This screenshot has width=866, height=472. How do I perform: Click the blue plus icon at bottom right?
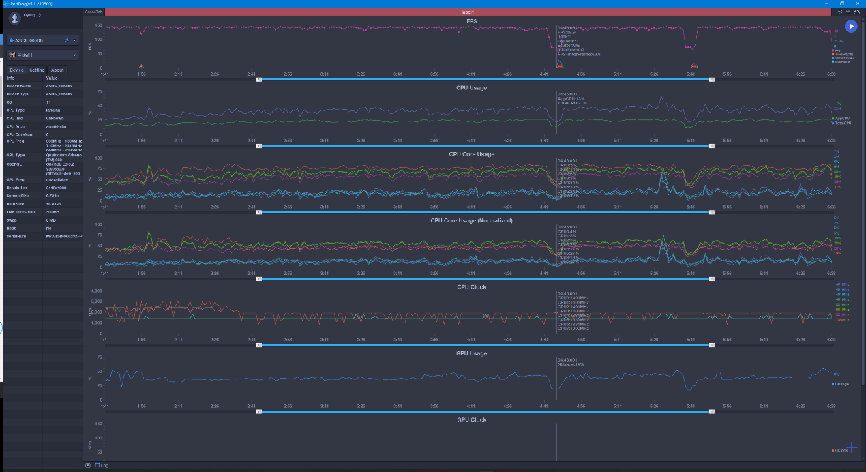point(851,447)
